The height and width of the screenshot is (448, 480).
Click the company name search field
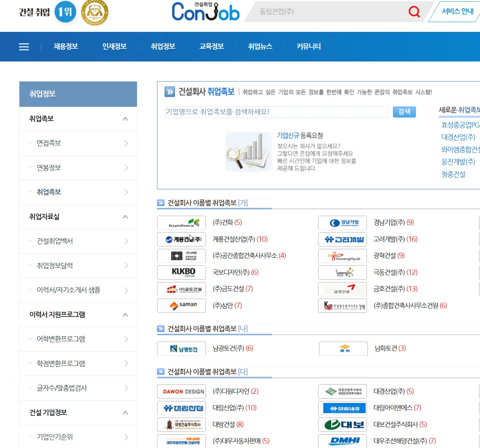[277, 112]
